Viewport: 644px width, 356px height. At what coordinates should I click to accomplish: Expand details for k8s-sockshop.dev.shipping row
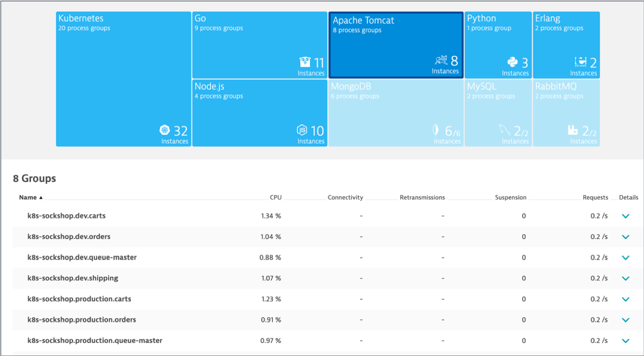[626, 278]
